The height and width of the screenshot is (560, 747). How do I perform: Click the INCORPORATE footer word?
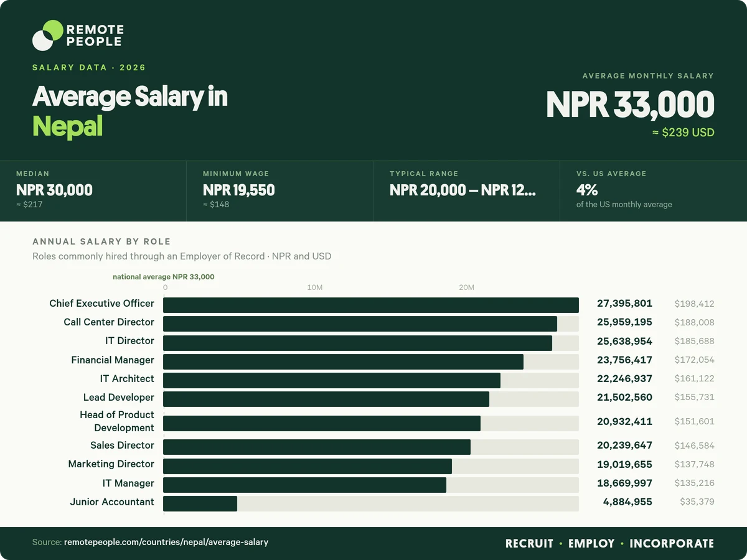click(672, 544)
